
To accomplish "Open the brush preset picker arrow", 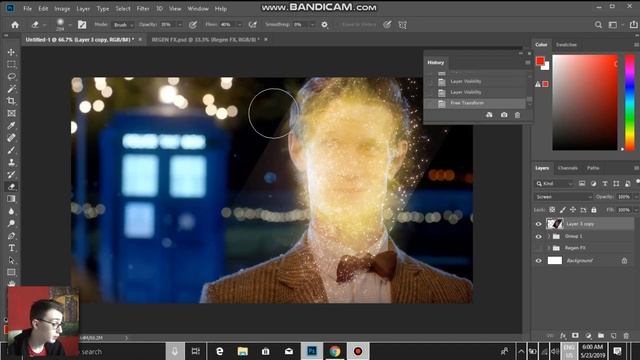I will click(70, 25).
